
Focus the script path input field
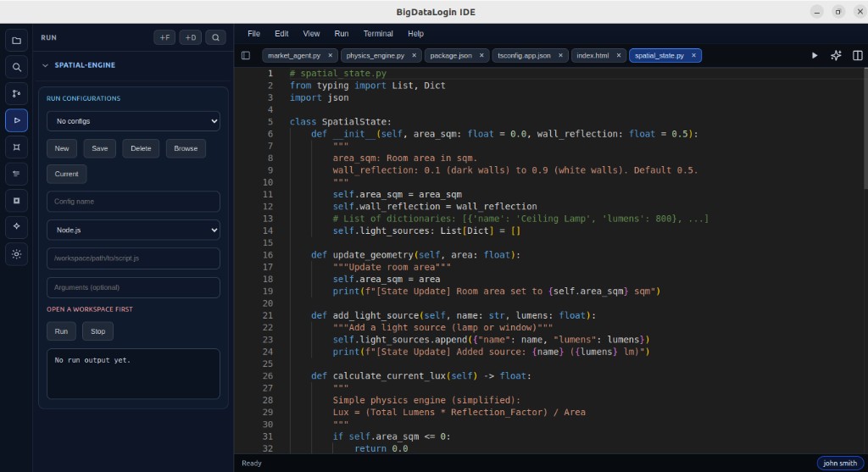[x=133, y=258]
